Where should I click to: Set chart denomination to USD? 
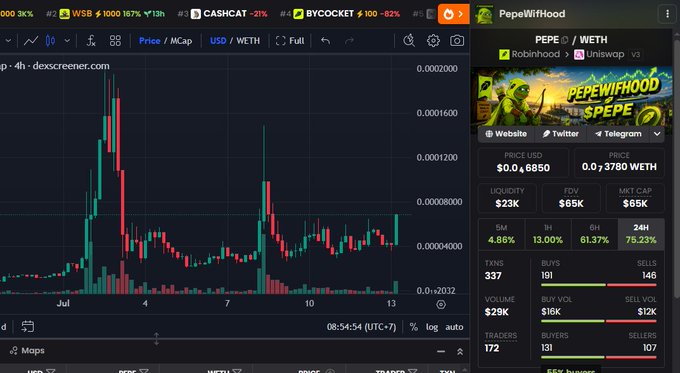[218, 41]
